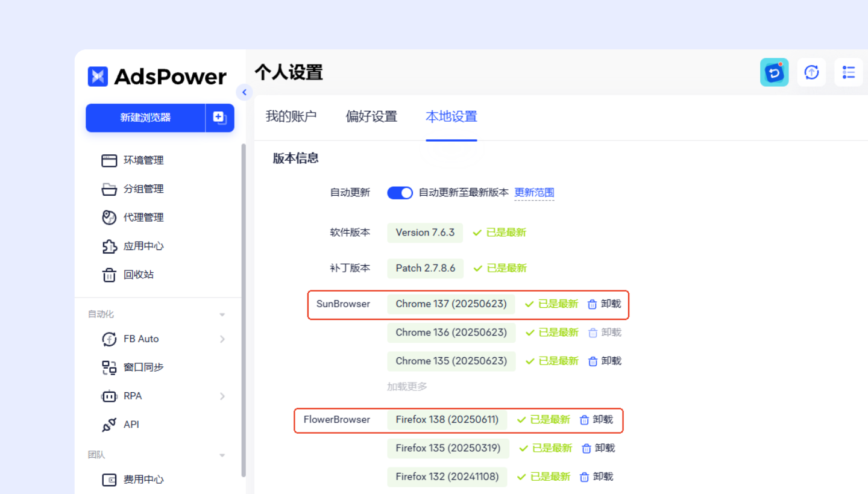Click the upload sync icon in the header

(811, 72)
